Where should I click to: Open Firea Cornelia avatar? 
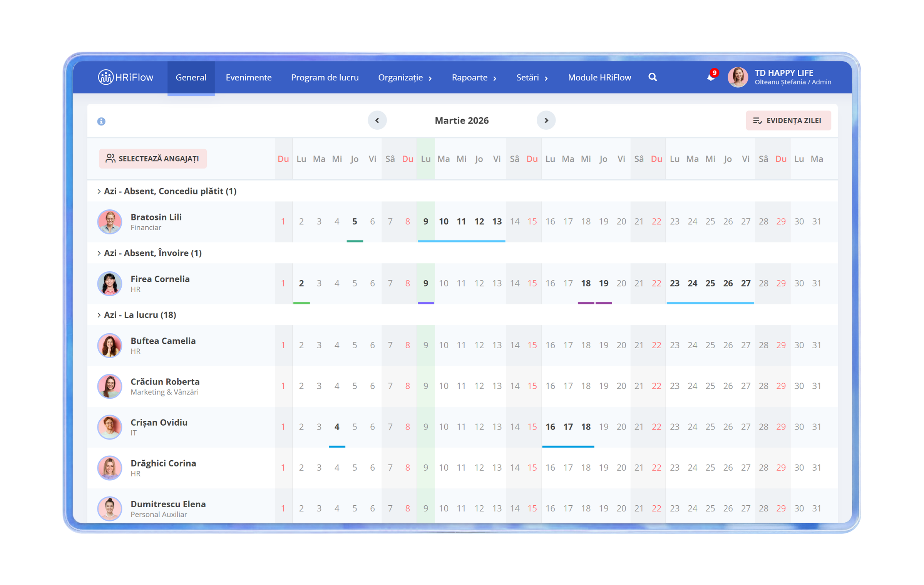click(110, 284)
